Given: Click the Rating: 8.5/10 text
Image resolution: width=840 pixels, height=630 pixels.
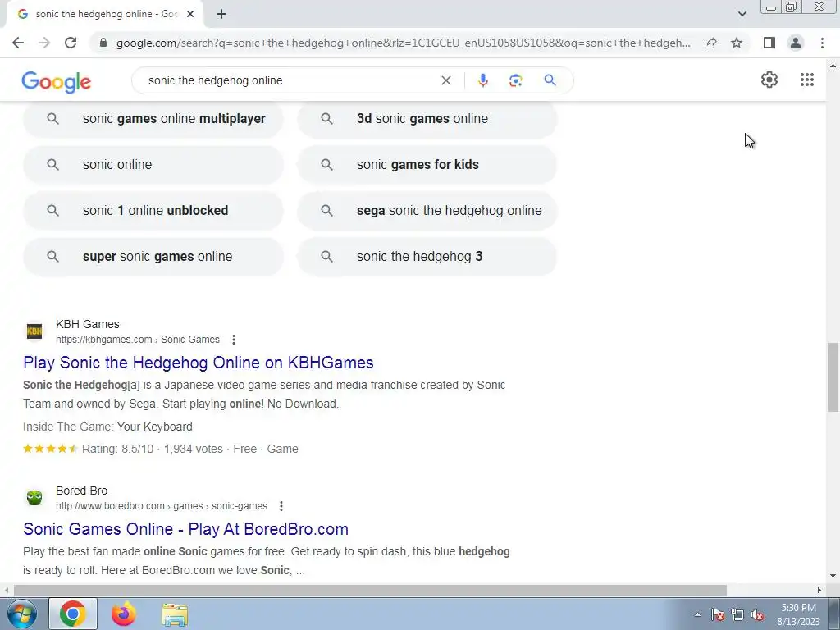Looking at the screenshot, I should (117, 449).
